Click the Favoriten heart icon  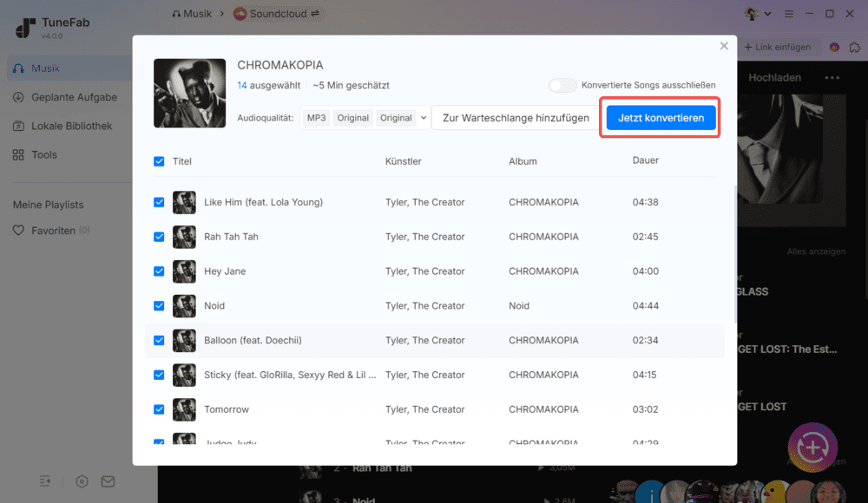(x=18, y=230)
